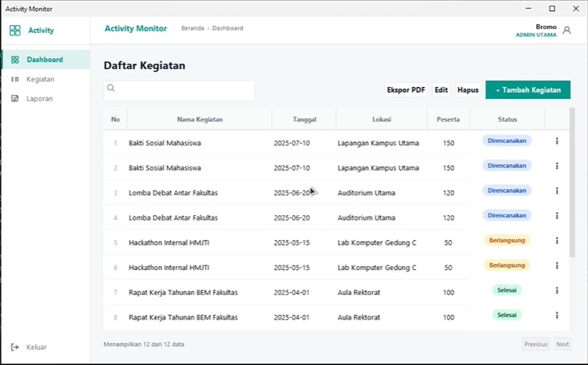
Task: Click date 2025-07-10 in row 1
Action: point(292,143)
